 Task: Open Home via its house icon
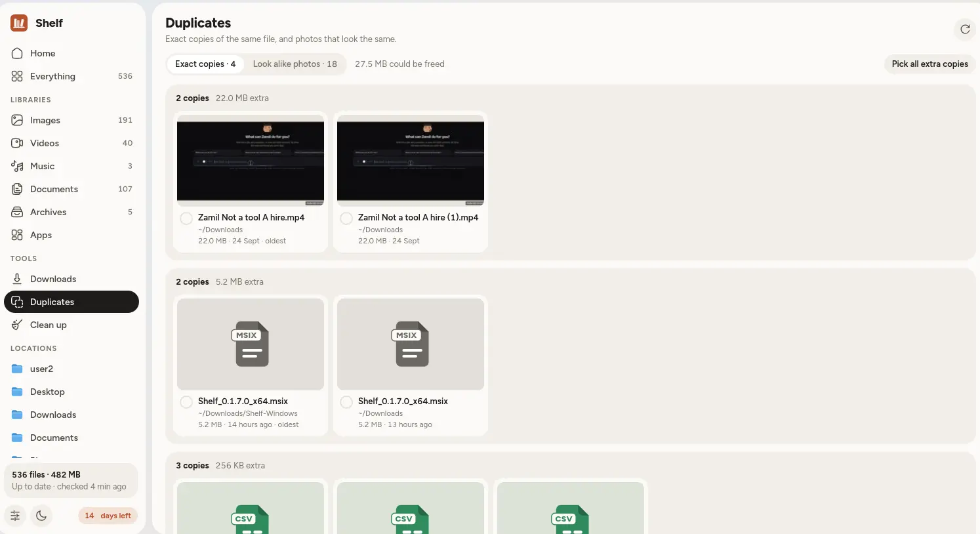pos(17,53)
